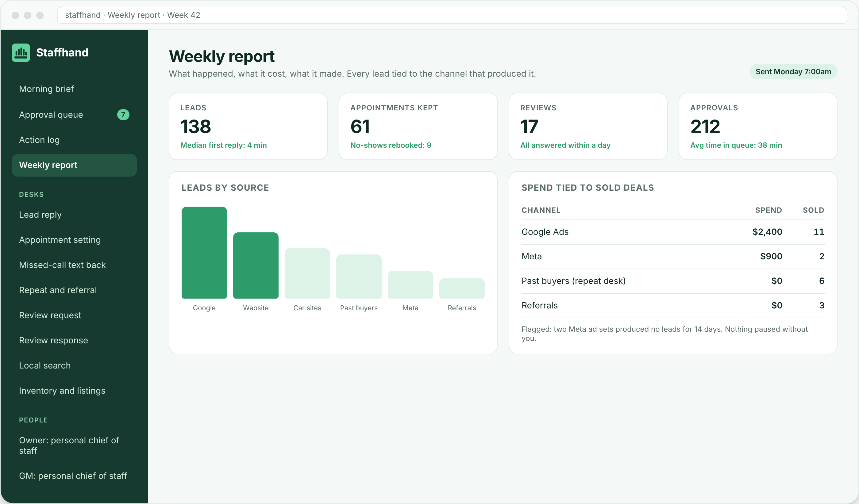Click 'Median first reply: 4 min' text
The width and height of the screenshot is (859, 504).
click(224, 145)
